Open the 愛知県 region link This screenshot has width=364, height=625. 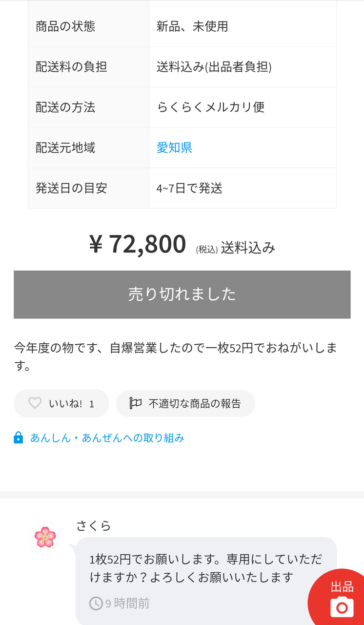tap(174, 147)
